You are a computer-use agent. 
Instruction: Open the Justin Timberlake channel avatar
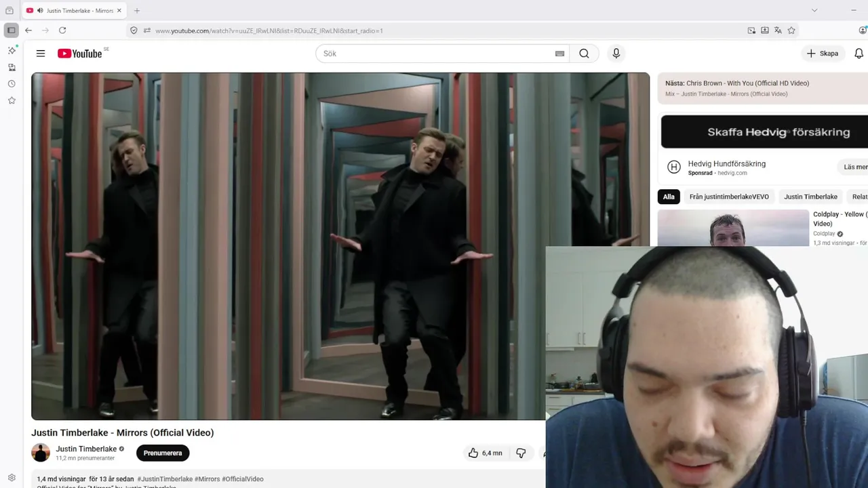click(x=41, y=453)
